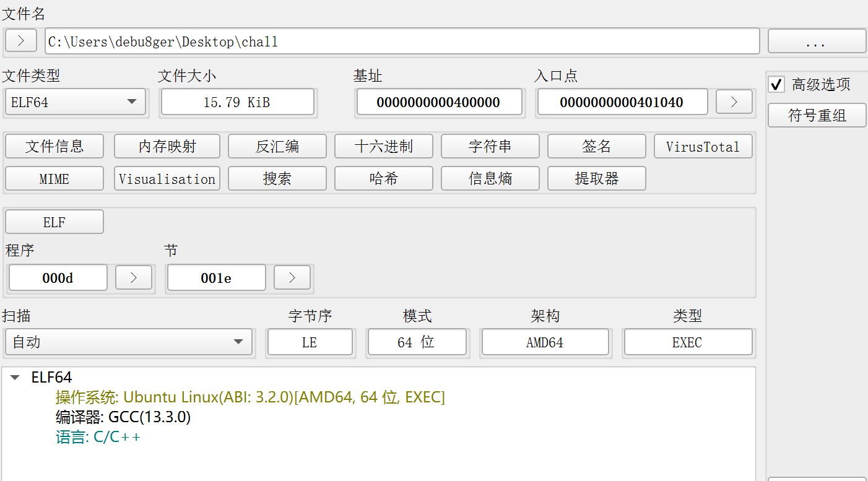The height and width of the screenshot is (481, 868).
Task: Click the file path input field
Action: [x=402, y=42]
